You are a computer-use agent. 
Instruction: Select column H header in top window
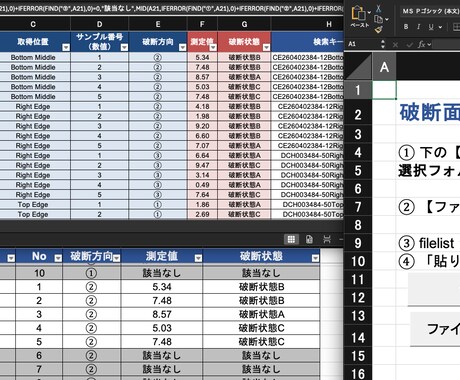point(307,24)
